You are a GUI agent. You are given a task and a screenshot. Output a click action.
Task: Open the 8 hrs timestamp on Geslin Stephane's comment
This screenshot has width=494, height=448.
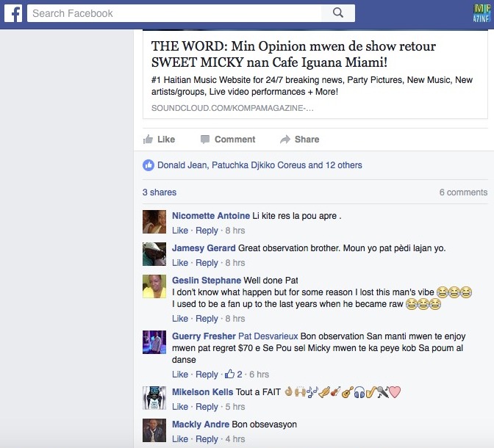click(x=235, y=319)
